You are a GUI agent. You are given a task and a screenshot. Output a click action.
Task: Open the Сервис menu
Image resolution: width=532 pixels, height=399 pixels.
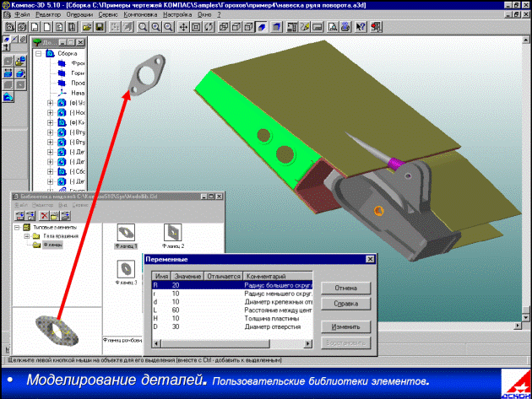[x=108, y=14]
